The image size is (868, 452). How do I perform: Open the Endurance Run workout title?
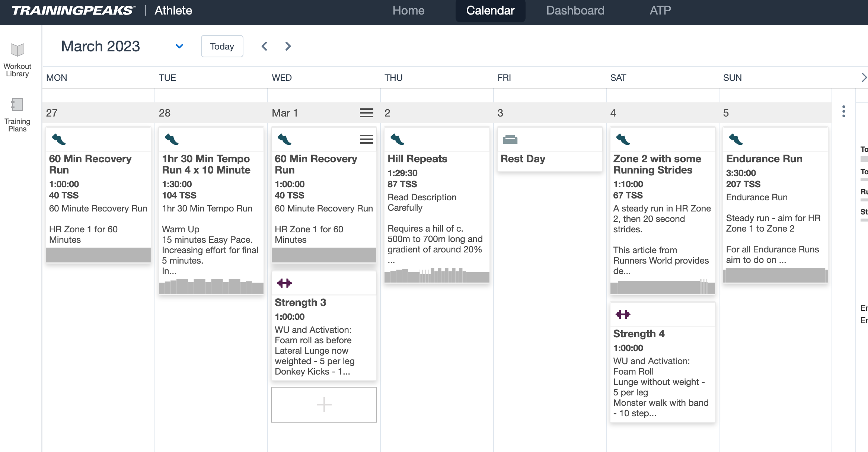[764, 159]
